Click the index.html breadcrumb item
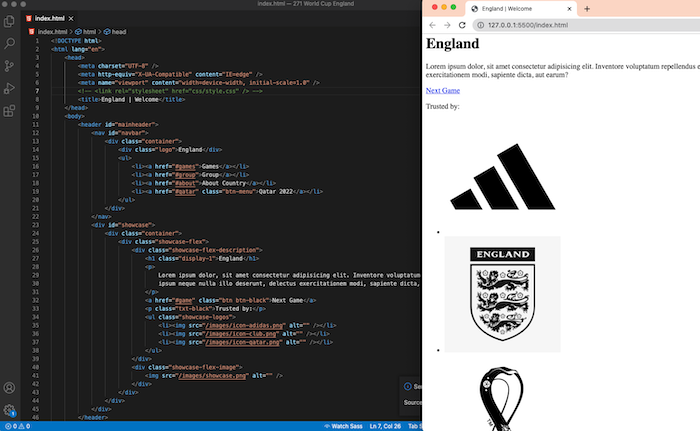This screenshot has width=700, height=431. pyautogui.click(x=52, y=32)
